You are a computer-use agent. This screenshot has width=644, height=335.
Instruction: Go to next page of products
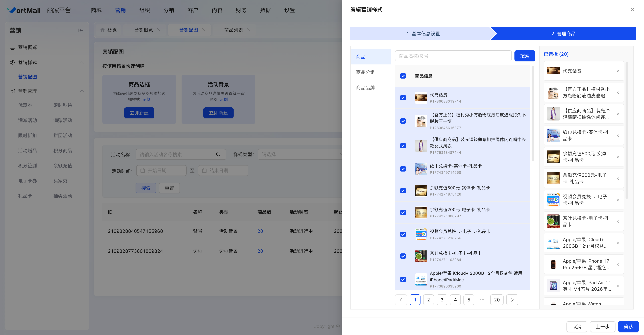512,300
